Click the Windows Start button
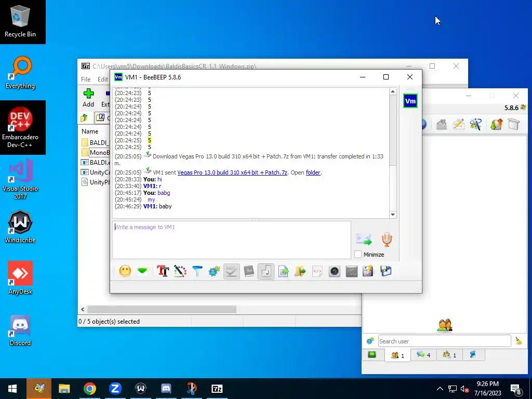The image size is (532, 399). click(12, 389)
